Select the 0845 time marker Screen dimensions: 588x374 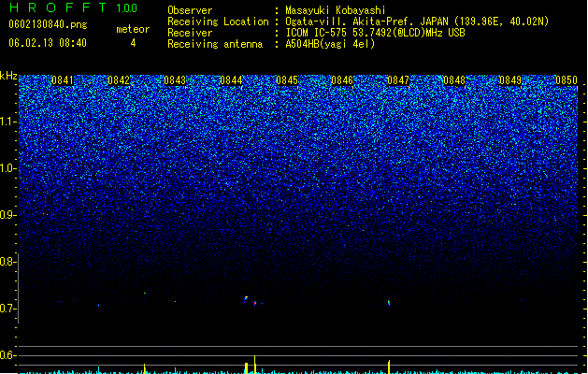pyautogui.click(x=286, y=80)
